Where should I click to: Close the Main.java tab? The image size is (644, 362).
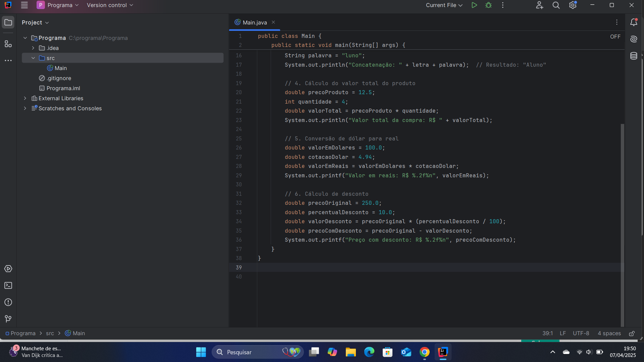pos(273,22)
